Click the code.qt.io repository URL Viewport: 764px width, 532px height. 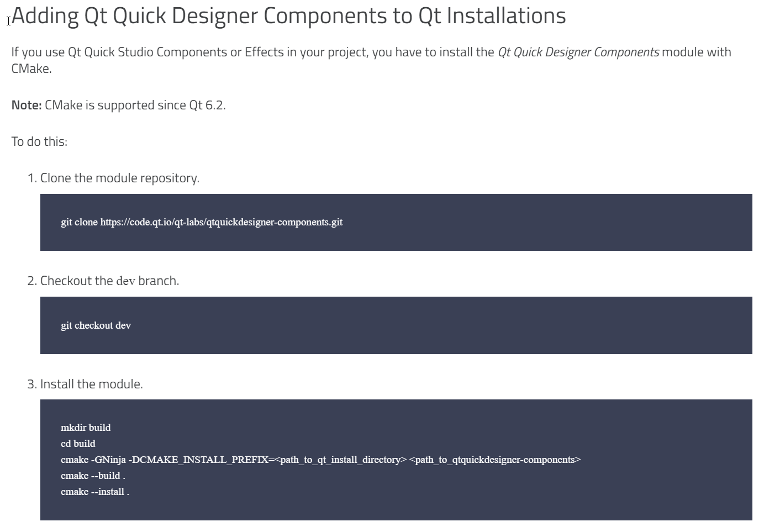click(221, 222)
